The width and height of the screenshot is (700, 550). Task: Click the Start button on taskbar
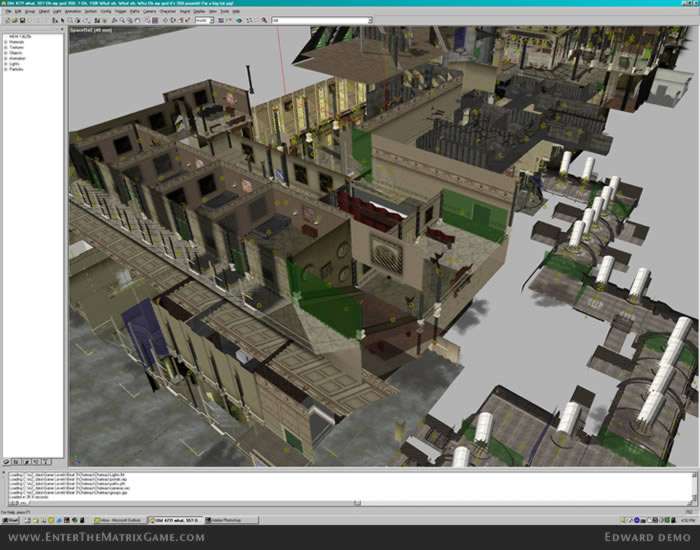click(x=10, y=520)
